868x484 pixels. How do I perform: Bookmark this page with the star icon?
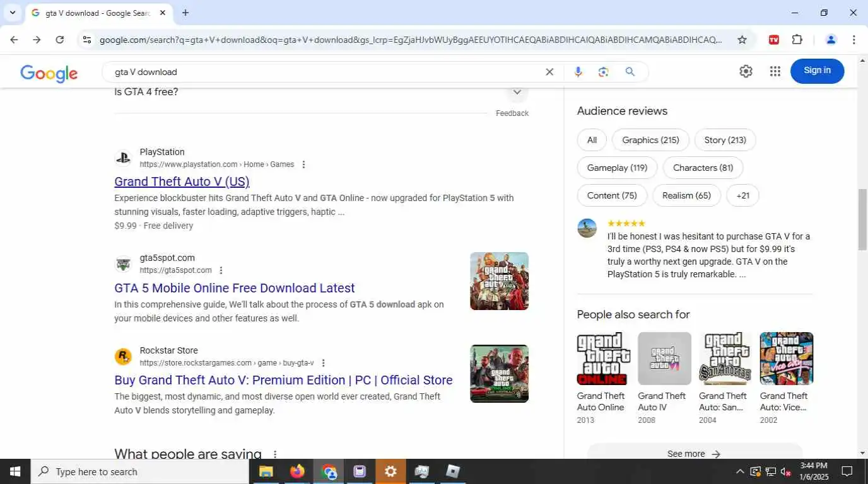(x=742, y=40)
